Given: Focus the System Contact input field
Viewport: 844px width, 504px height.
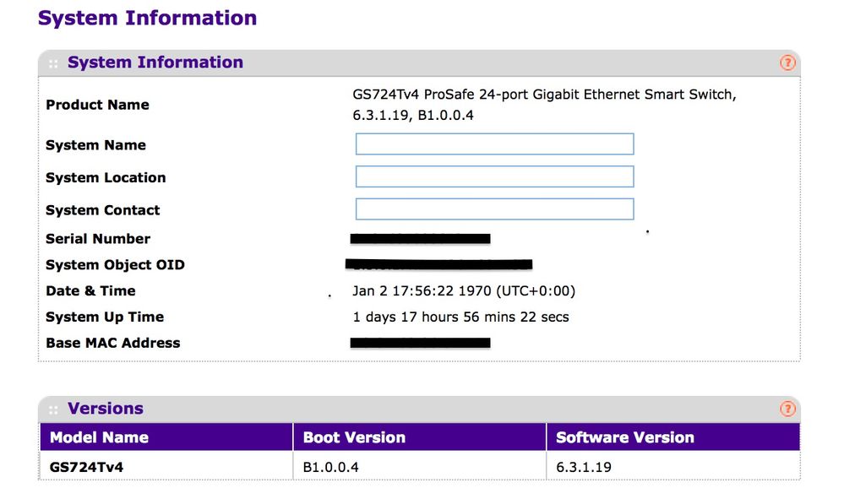Looking at the screenshot, I should [x=494, y=209].
